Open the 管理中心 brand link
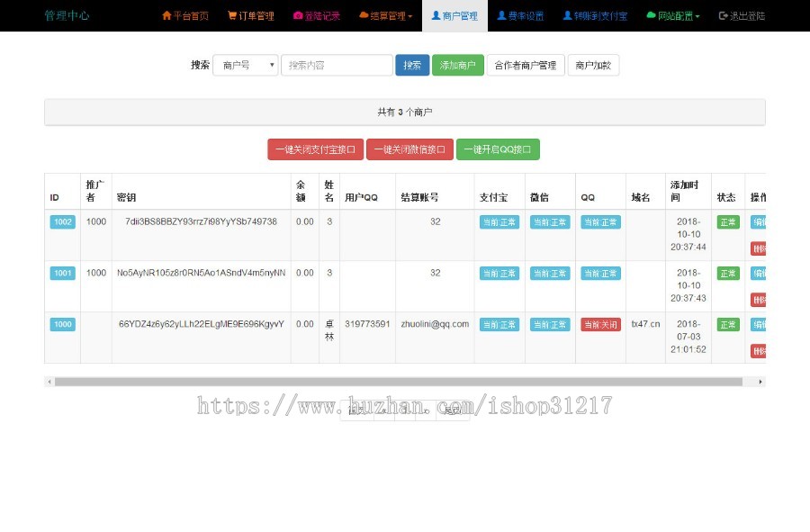Screen dimensions: 810x532 tap(67, 15)
